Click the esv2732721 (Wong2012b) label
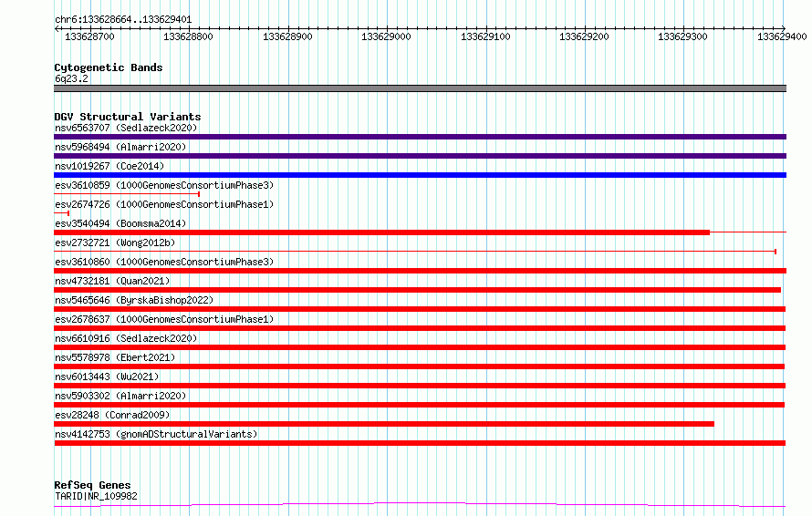This screenshot has width=812, height=516. point(115,243)
